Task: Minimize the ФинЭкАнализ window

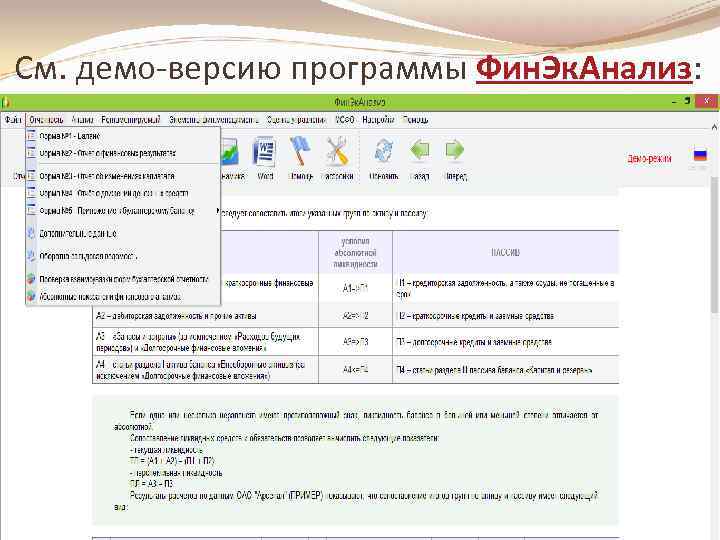Action: [x=674, y=101]
